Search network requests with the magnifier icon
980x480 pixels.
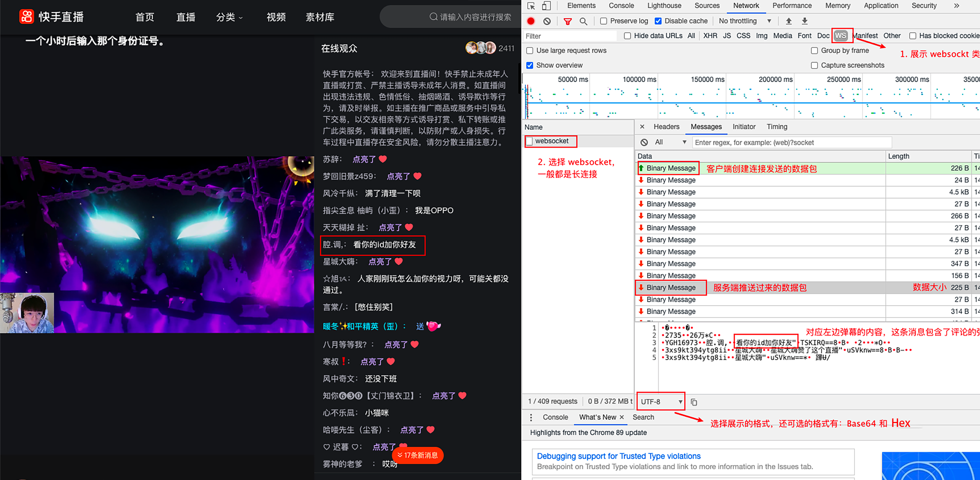(583, 21)
